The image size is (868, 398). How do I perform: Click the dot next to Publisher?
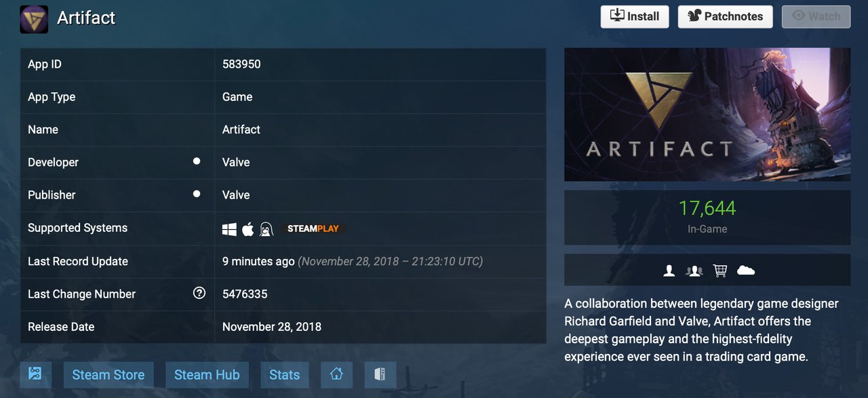pos(197,194)
